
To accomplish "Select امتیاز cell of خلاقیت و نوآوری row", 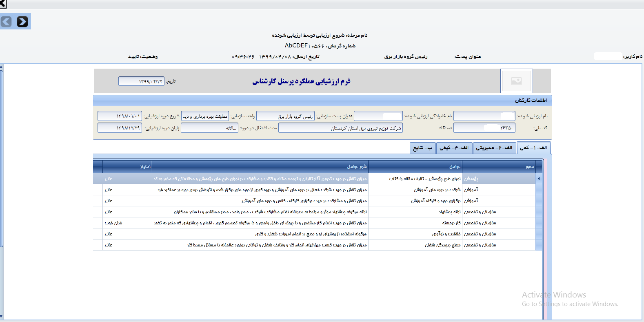I will [x=127, y=234].
